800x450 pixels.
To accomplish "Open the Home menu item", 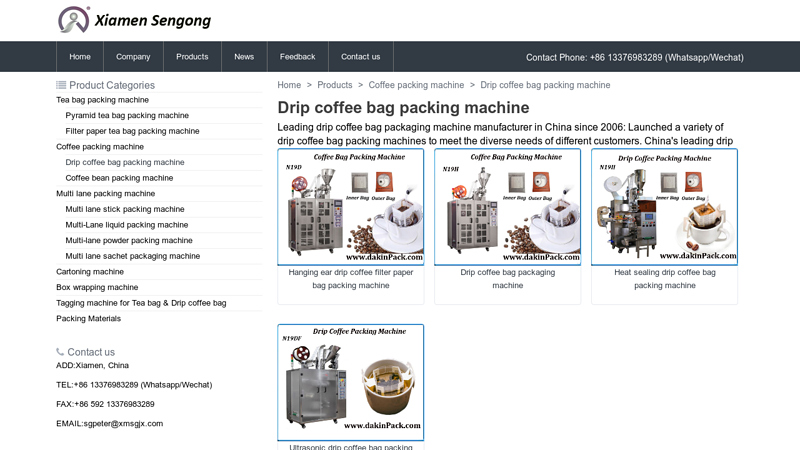I will click(80, 57).
